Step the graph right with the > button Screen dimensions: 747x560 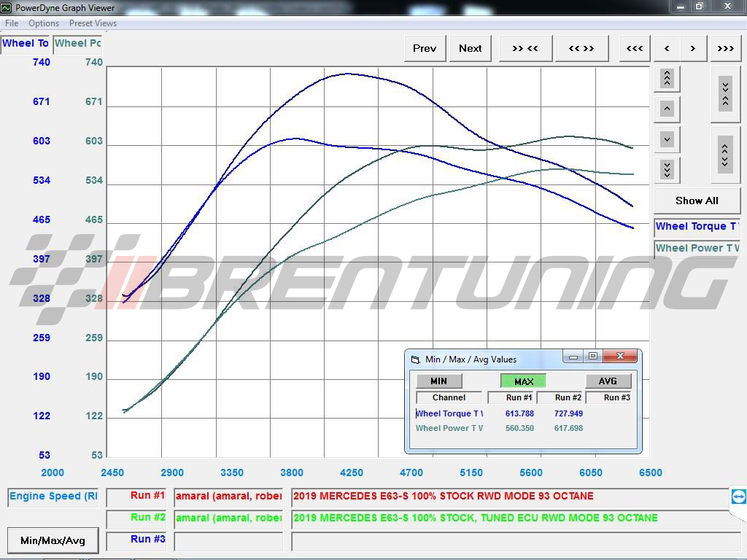[693, 48]
